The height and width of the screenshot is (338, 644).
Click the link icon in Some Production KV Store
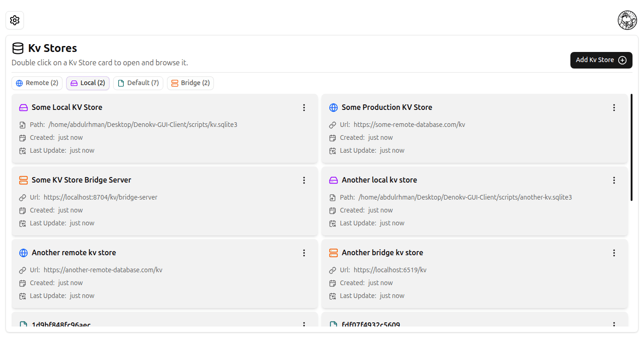(x=333, y=125)
